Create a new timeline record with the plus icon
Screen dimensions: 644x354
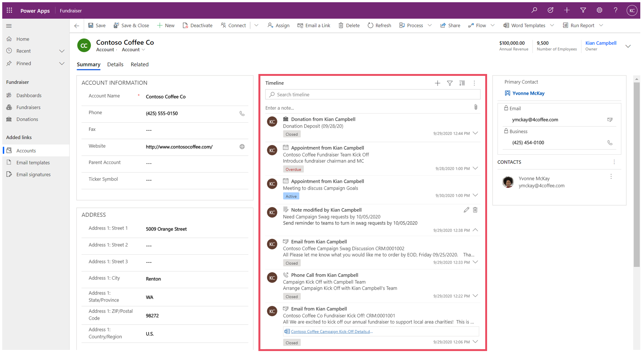pyautogui.click(x=437, y=83)
